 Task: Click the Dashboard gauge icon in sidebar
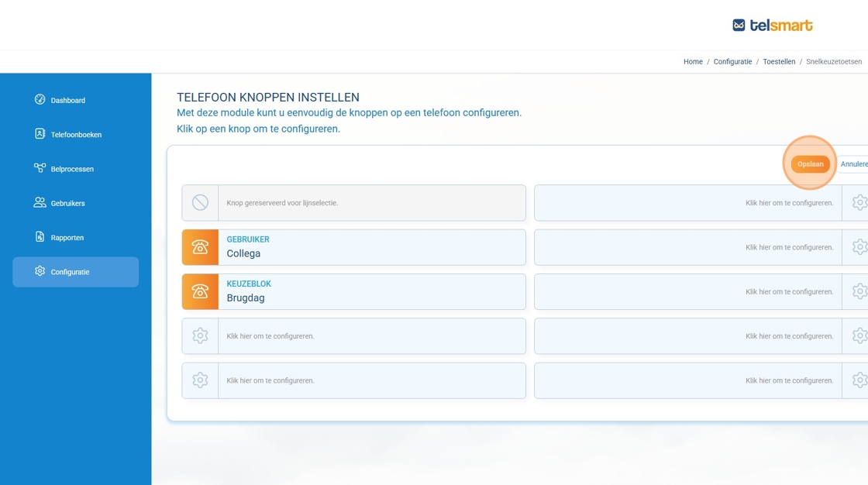pyautogui.click(x=40, y=100)
